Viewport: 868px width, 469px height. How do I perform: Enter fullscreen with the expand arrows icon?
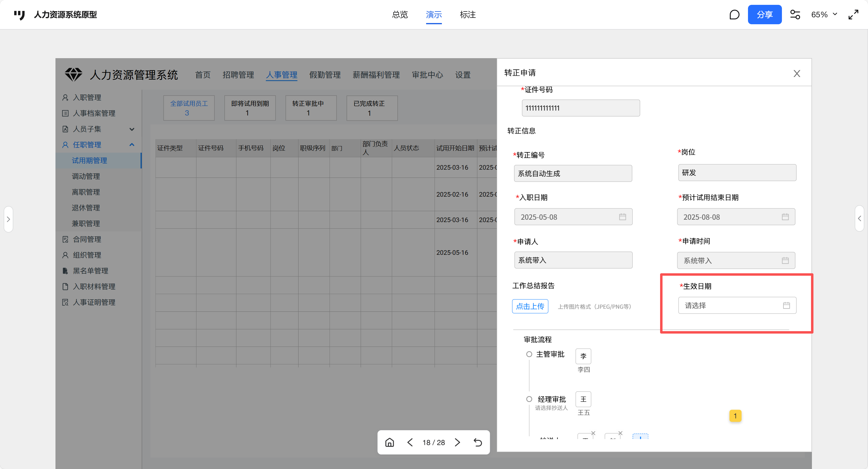[x=853, y=15]
